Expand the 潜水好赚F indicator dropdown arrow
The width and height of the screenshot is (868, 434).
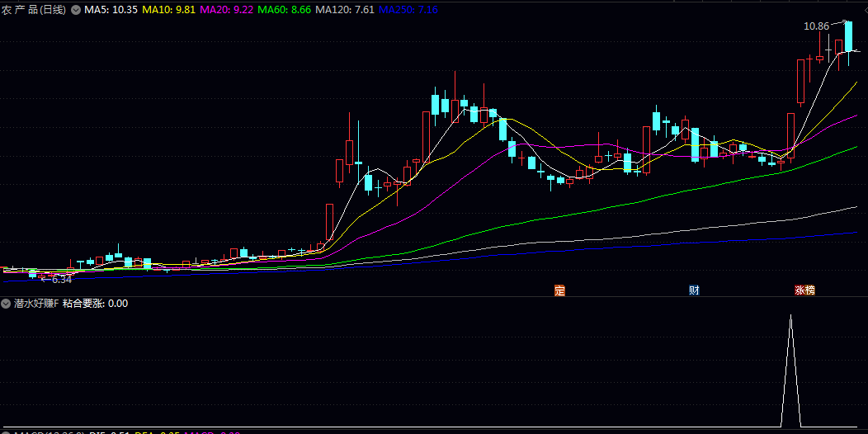click(7, 304)
